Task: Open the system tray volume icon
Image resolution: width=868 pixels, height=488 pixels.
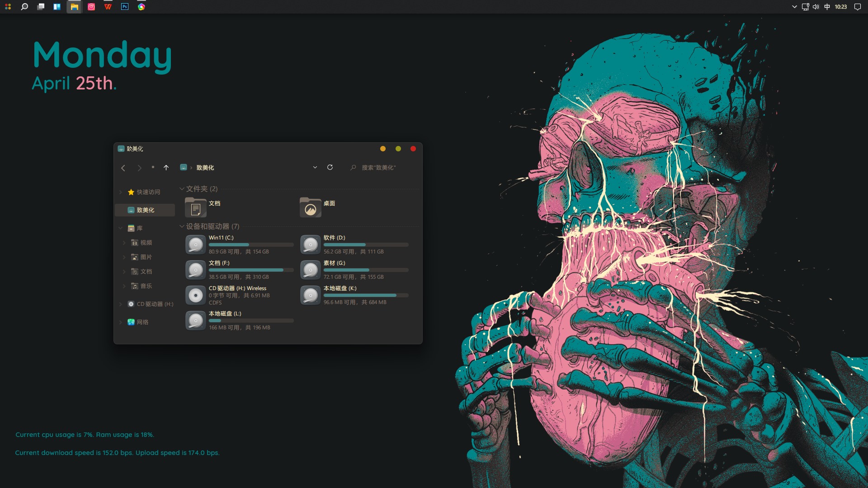Action: point(816,7)
